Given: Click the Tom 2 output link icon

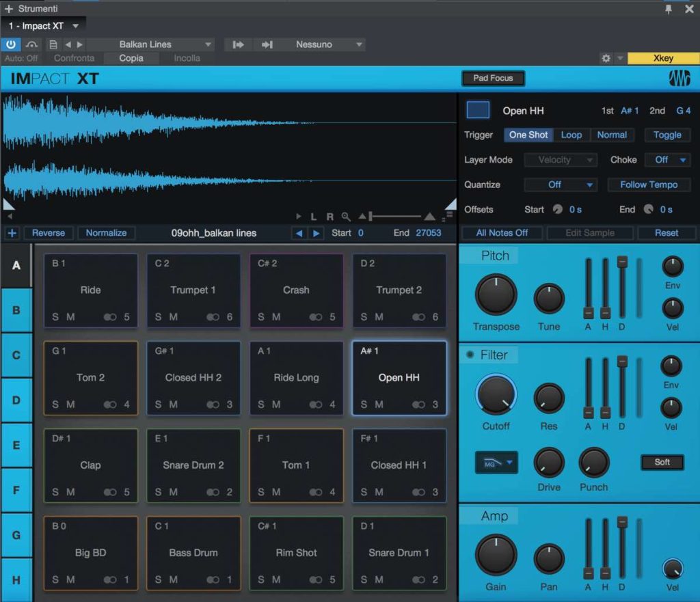Looking at the screenshot, I should tap(110, 405).
